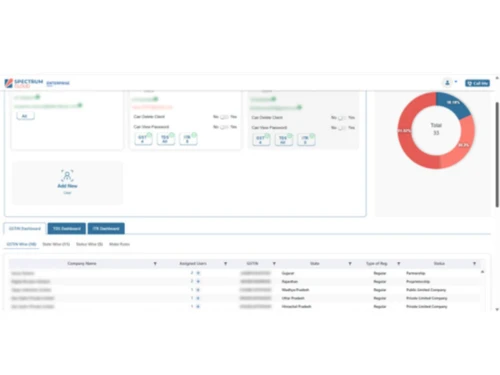Viewport: 500px width, 375px height.
Task: Switch to ITR Dashboard tab
Action: (106, 228)
